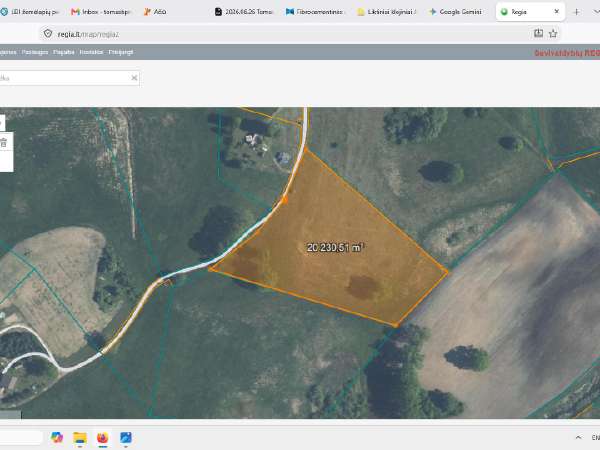Switch to the LEI žemėlapių tab
Viewport: 600px width, 450px height.
31,12
